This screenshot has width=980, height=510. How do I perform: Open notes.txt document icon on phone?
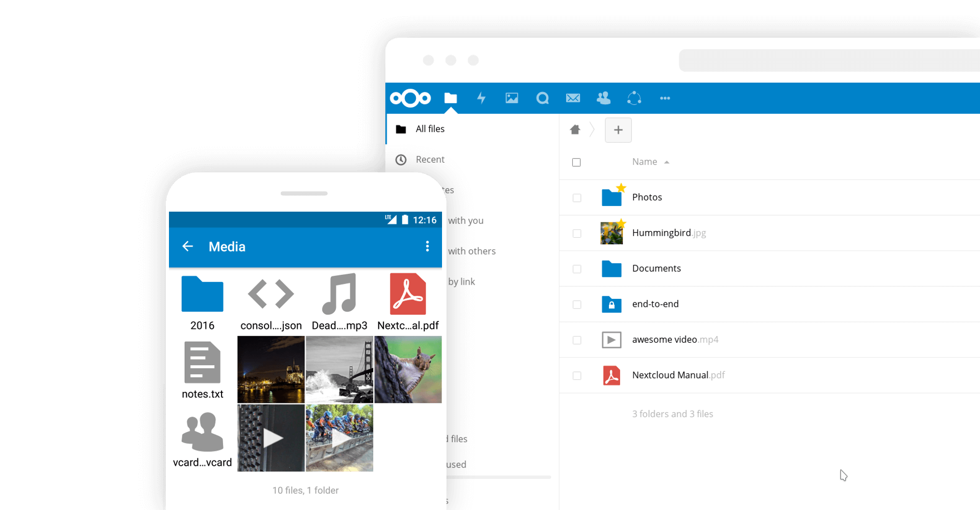coord(203,363)
